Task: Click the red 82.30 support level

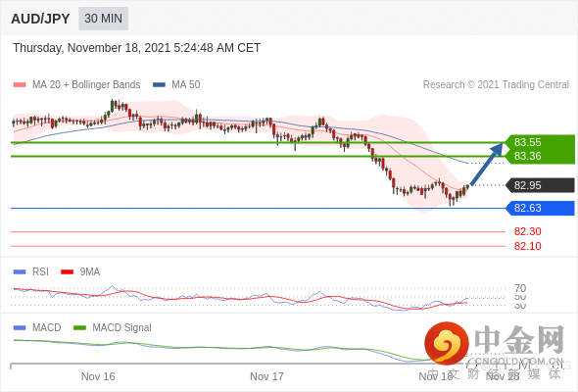Action: [527, 231]
